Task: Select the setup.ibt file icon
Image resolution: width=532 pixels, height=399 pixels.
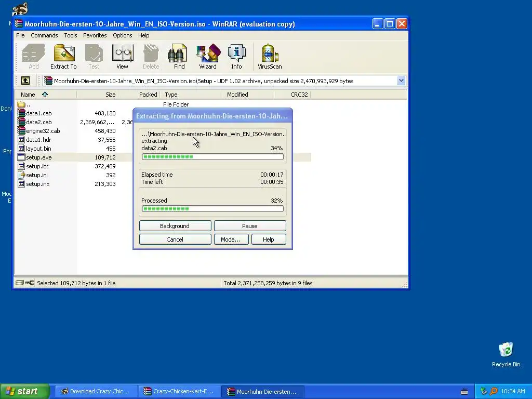Action: pyautogui.click(x=21, y=166)
